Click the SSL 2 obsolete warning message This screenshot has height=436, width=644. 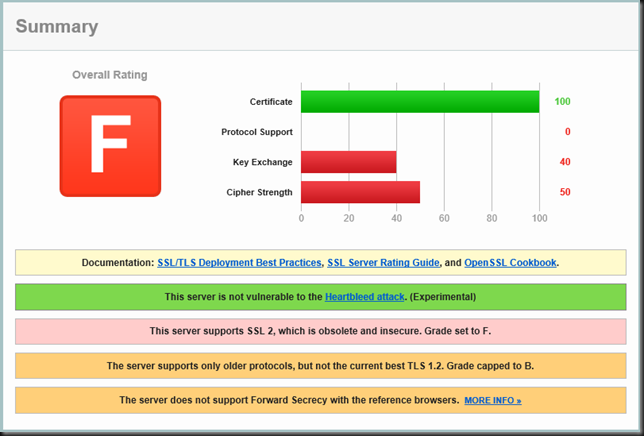pos(320,331)
